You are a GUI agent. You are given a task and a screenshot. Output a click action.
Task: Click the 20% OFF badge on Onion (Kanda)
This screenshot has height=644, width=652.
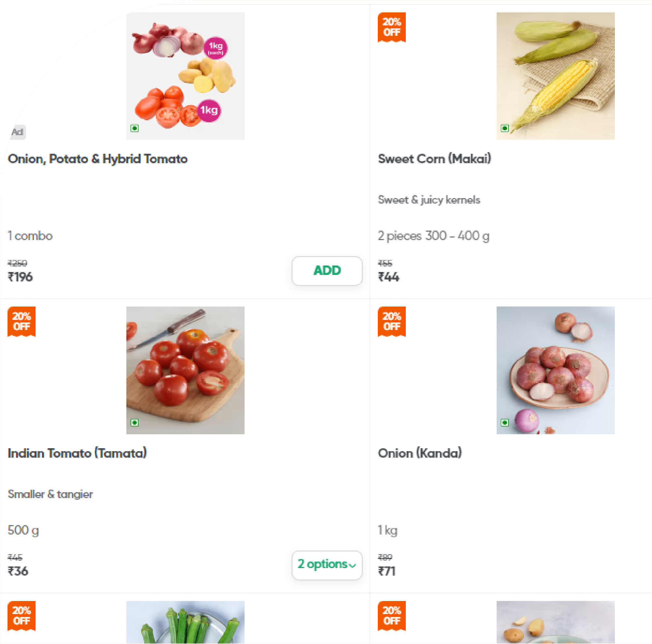point(391,321)
